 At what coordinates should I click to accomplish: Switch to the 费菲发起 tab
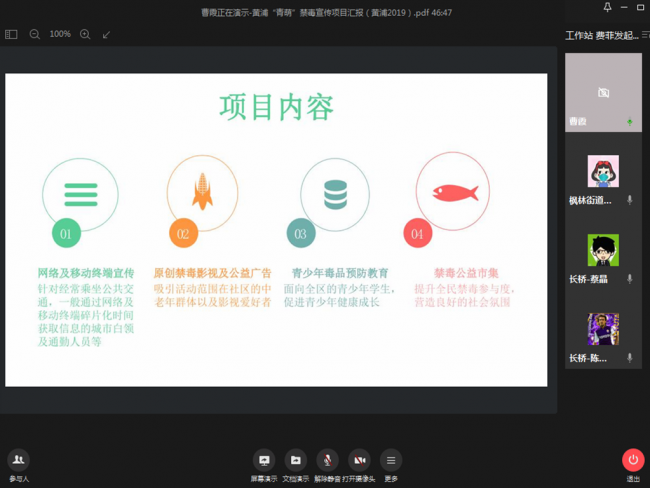616,35
